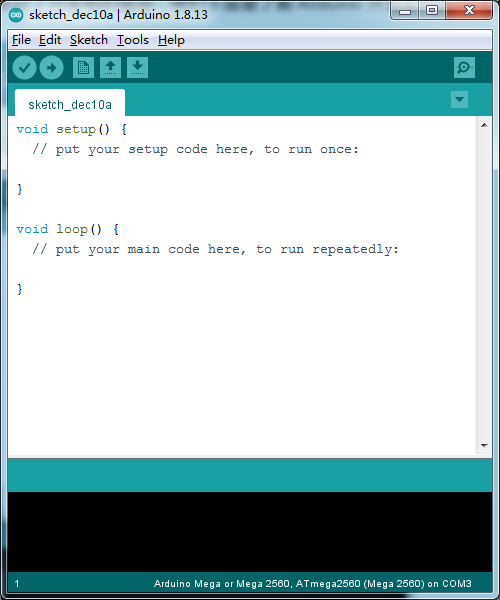500x600 pixels.
Task: Click the Upload arrow button
Action: click(x=52, y=68)
